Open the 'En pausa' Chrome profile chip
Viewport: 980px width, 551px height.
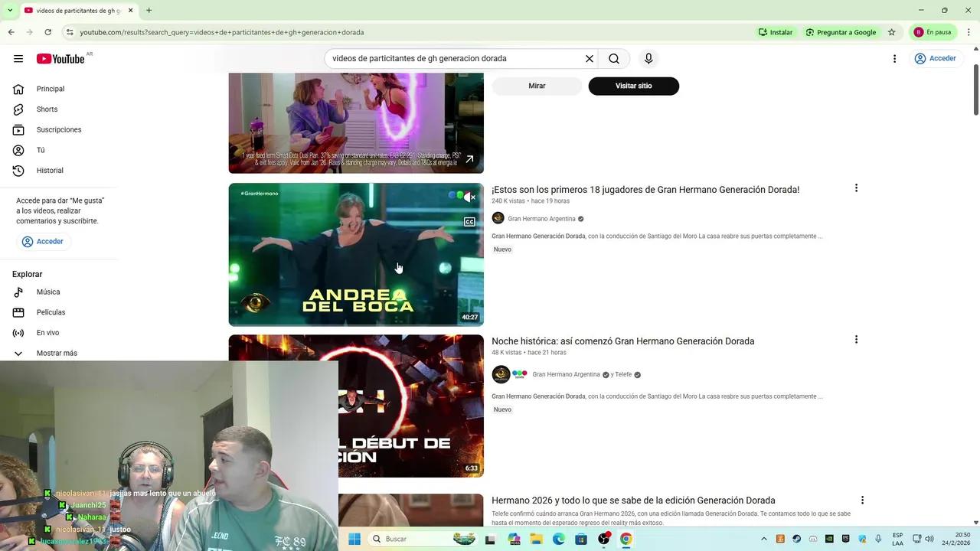(933, 32)
